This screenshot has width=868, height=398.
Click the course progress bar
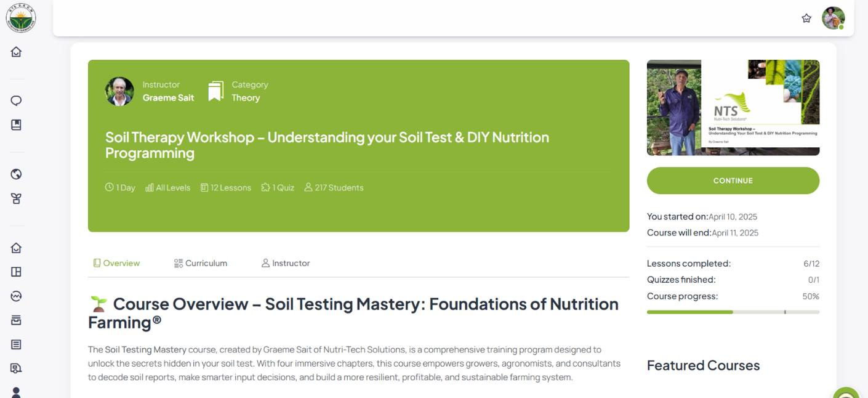point(733,312)
